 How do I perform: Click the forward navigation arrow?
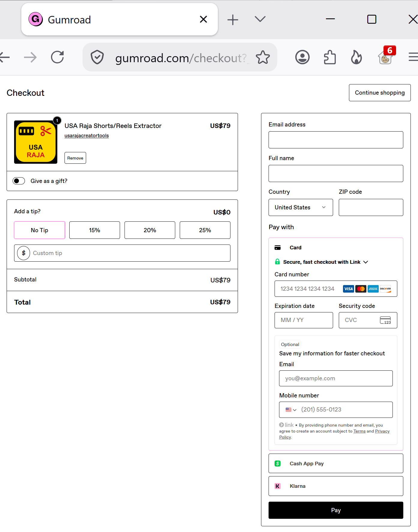point(30,57)
